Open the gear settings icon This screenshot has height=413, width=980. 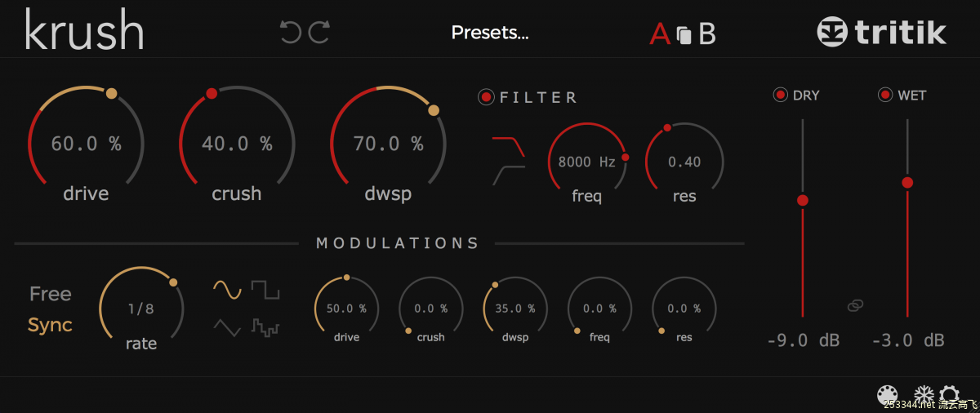[x=949, y=395]
